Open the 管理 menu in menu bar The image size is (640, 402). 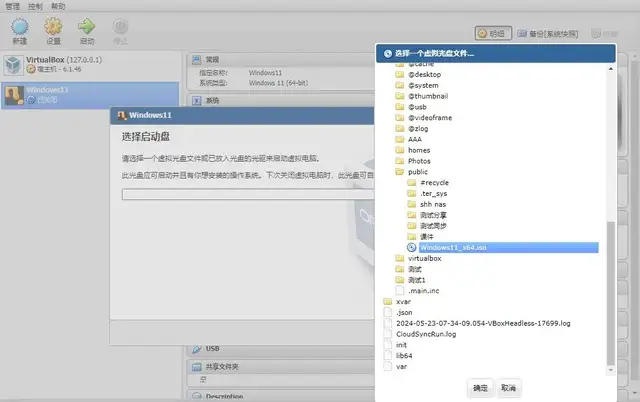click(12, 6)
